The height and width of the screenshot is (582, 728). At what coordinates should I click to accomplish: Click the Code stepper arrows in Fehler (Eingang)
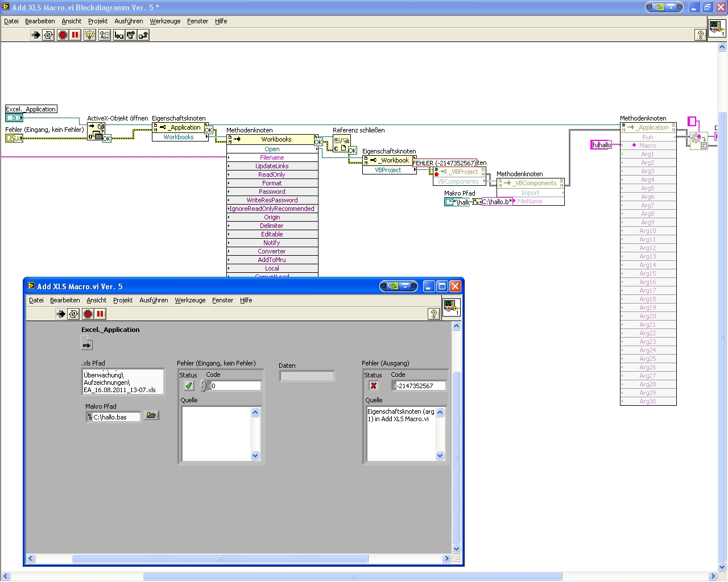tap(203, 386)
